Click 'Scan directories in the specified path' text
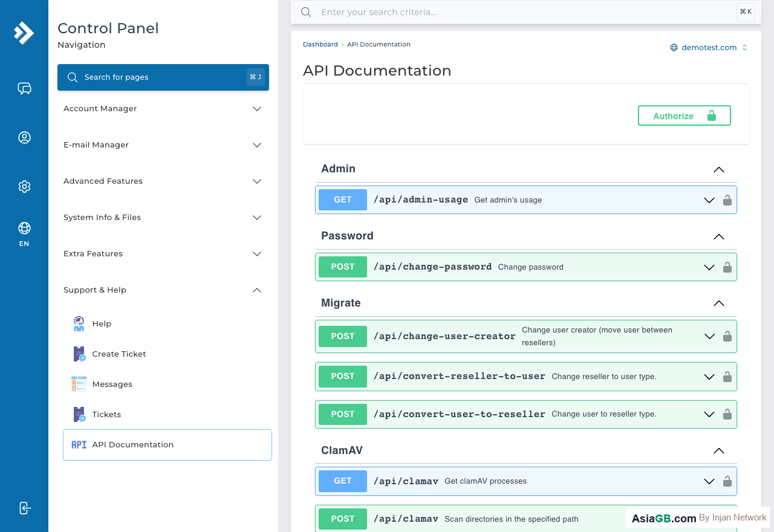 pos(512,519)
